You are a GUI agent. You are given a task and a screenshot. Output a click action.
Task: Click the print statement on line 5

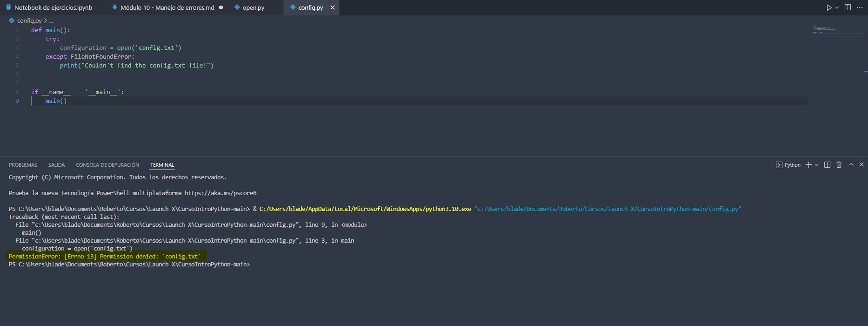click(136, 66)
